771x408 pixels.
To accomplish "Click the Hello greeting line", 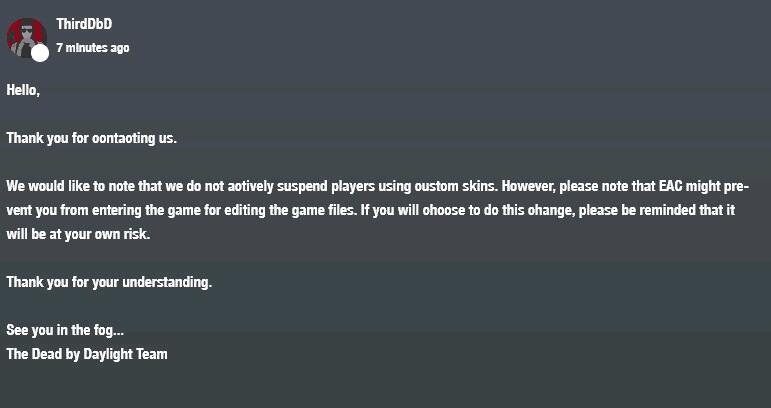I will (x=23, y=90).
